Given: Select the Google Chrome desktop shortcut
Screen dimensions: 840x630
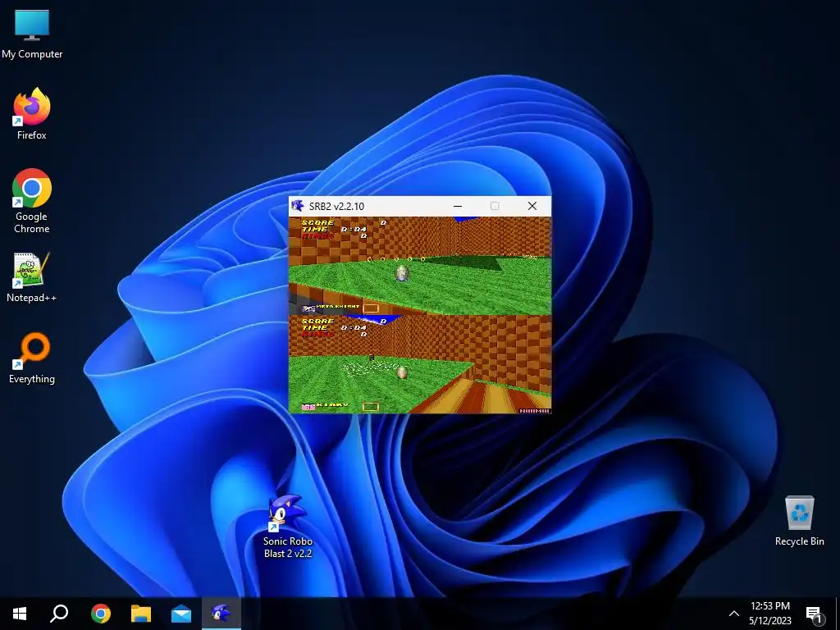Looking at the screenshot, I should pyautogui.click(x=32, y=201).
